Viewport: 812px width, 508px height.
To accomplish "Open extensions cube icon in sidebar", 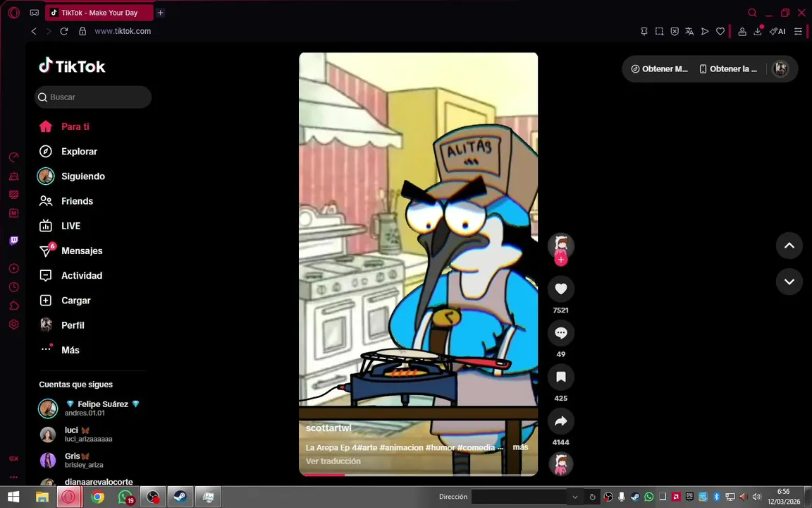I will click(x=14, y=306).
